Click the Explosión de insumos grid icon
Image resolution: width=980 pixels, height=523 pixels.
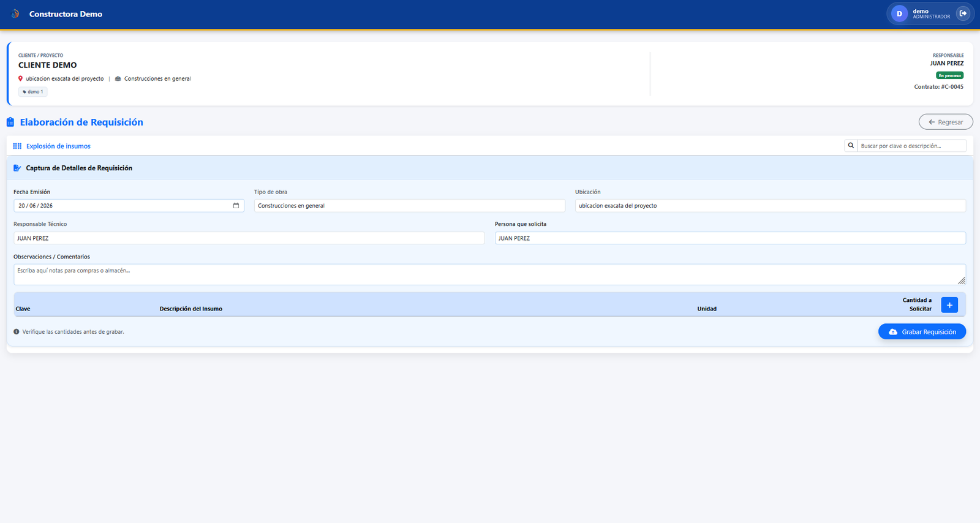pyautogui.click(x=17, y=146)
